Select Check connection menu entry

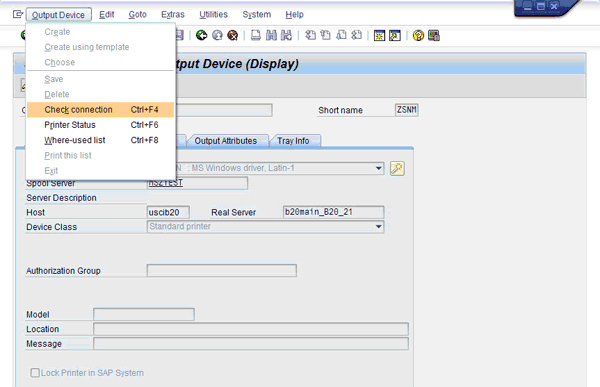tap(100, 109)
